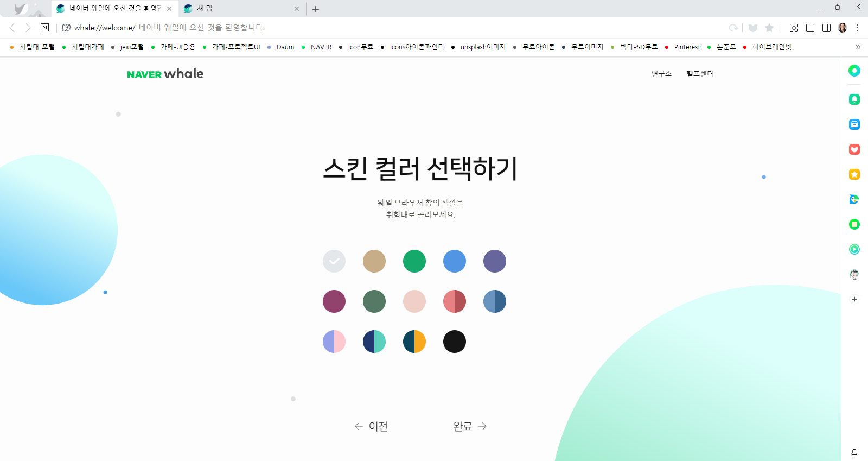
Task: Open the 무료이미지 bookmark
Action: pos(583,47)
